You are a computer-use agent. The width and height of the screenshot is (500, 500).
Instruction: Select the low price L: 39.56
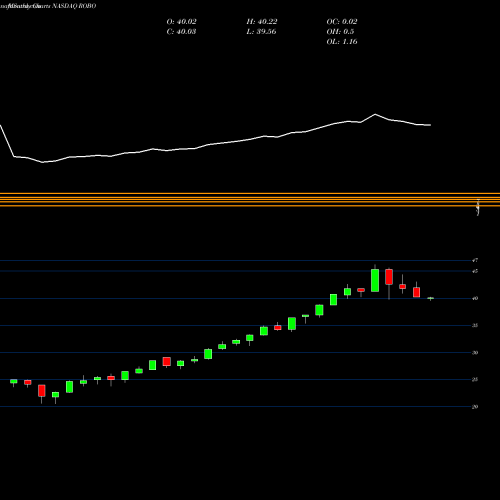tap(261, 32)
